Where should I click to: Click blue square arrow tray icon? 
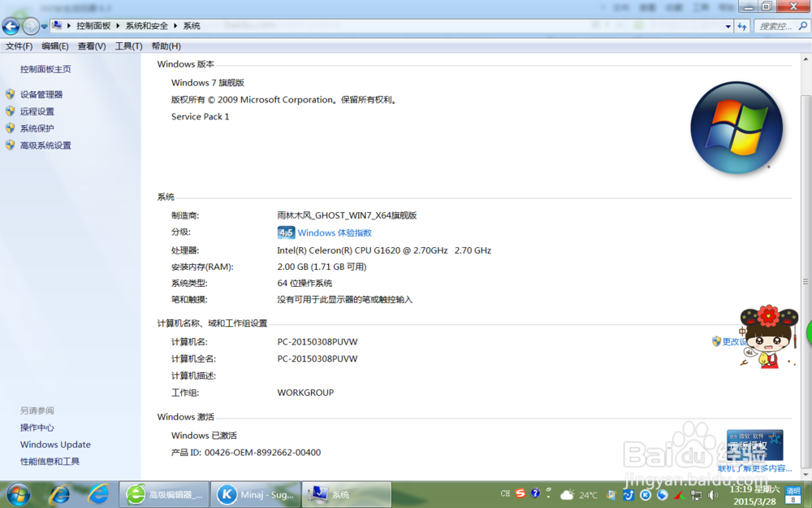628,495
